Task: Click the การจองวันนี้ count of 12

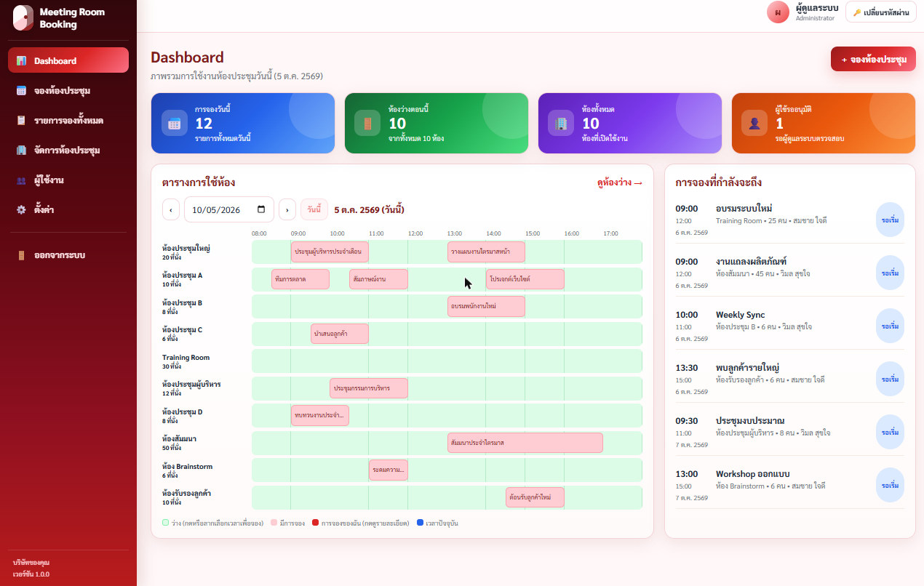Action: [204, 124]
